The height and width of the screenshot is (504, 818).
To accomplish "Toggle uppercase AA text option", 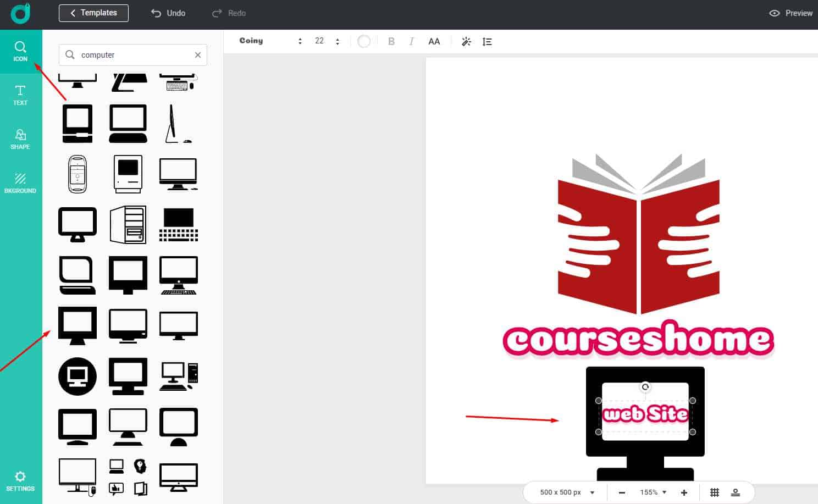I will [x=434, y=41].
